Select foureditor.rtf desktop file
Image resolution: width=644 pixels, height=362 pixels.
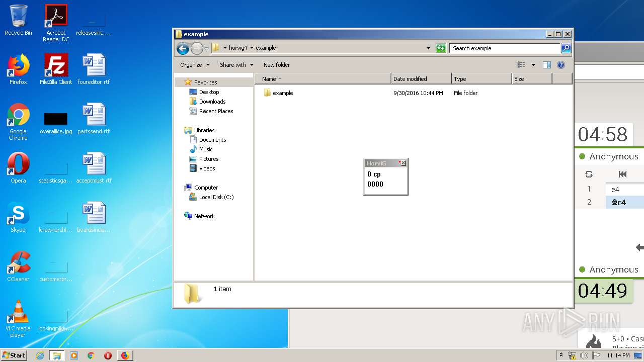point(94,69)
